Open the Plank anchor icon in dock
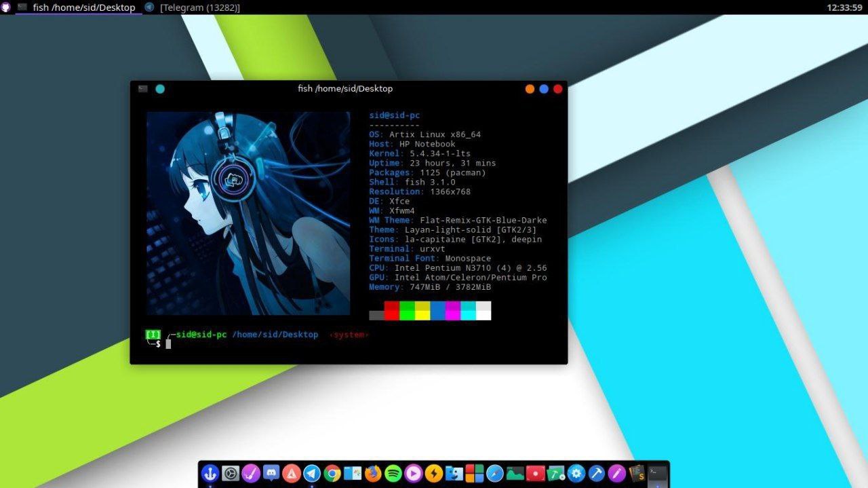Image resolution: width=868 pixels, height=488 pixels. [x=210, y=473]
